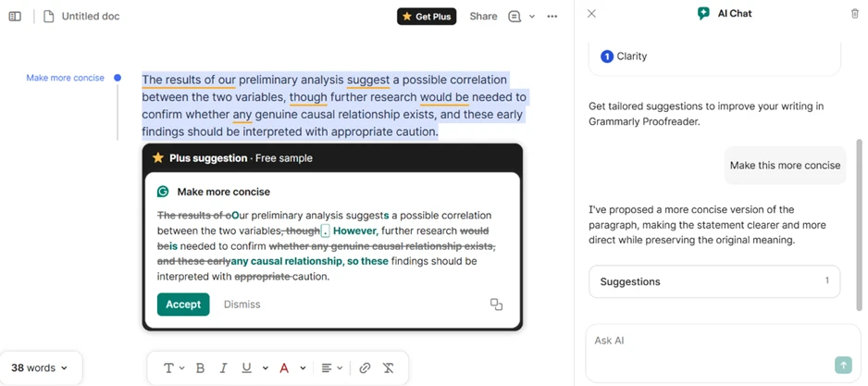Open the text style T menu
The height and width of the screenshot is (386, 868).
pos(168,367)
